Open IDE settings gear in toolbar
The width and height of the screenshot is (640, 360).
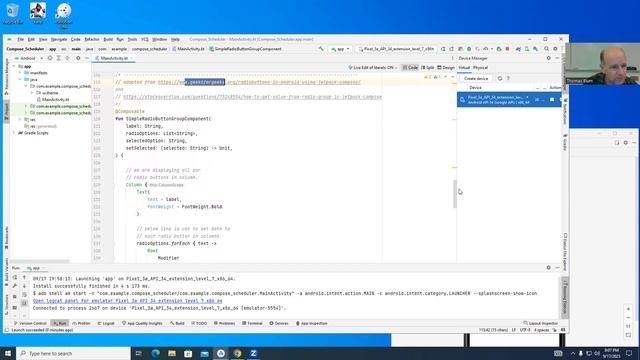[555, 49]
